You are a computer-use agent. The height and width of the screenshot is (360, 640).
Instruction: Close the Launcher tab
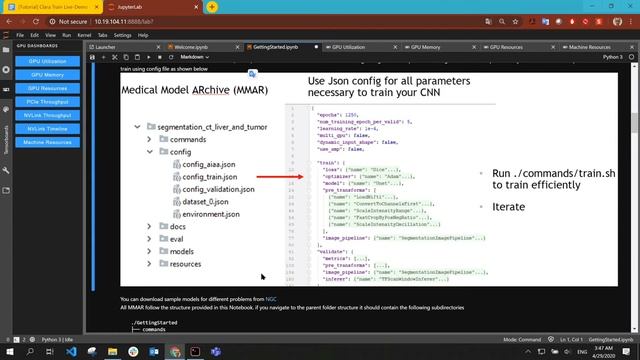[158, 47]
